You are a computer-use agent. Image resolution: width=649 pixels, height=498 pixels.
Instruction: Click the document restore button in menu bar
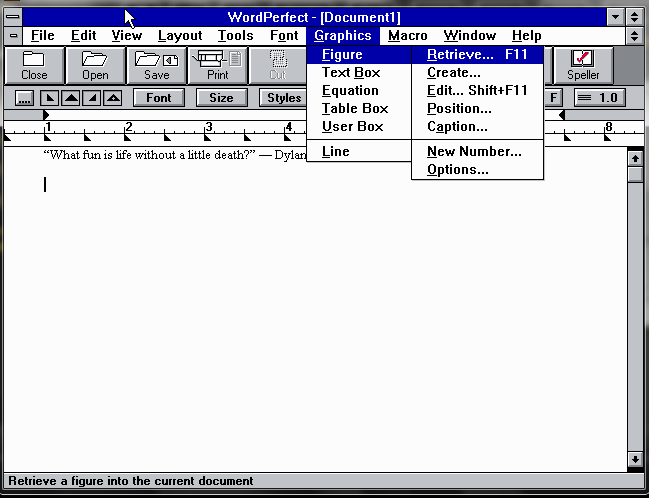point(635,36)
